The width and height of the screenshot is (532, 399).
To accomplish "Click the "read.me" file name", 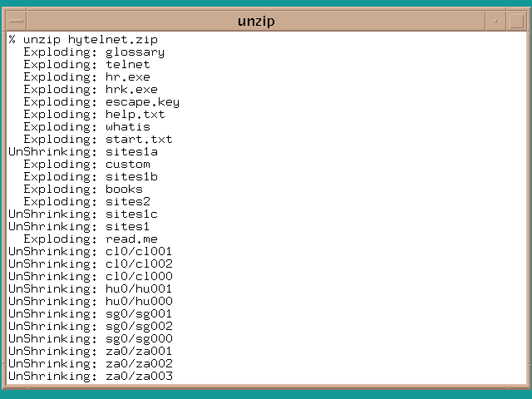I will click(x=131, y=239).
